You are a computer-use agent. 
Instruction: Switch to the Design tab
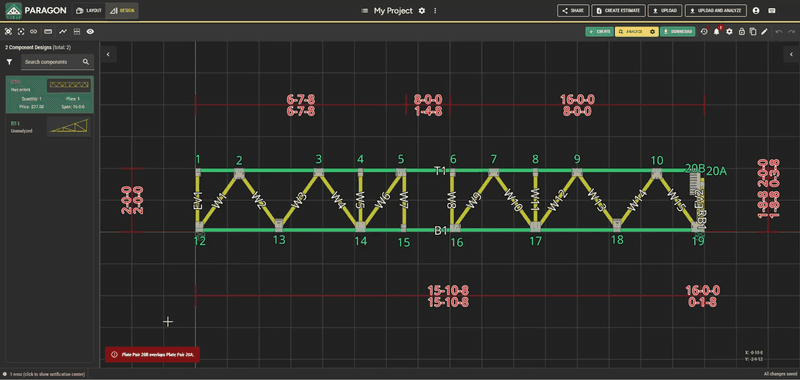121,10
